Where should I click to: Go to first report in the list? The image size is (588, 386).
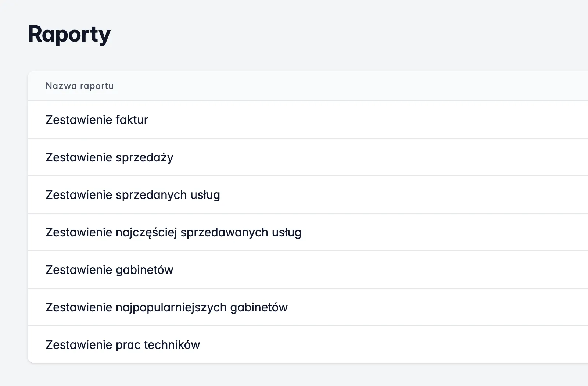97,120
